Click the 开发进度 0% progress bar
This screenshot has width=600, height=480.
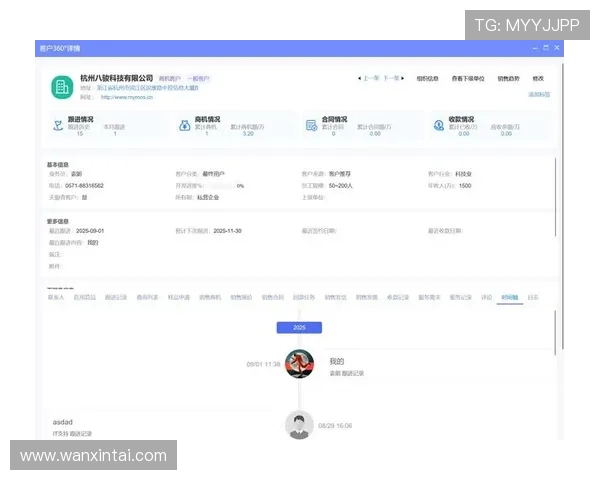[x=220, y=186]
